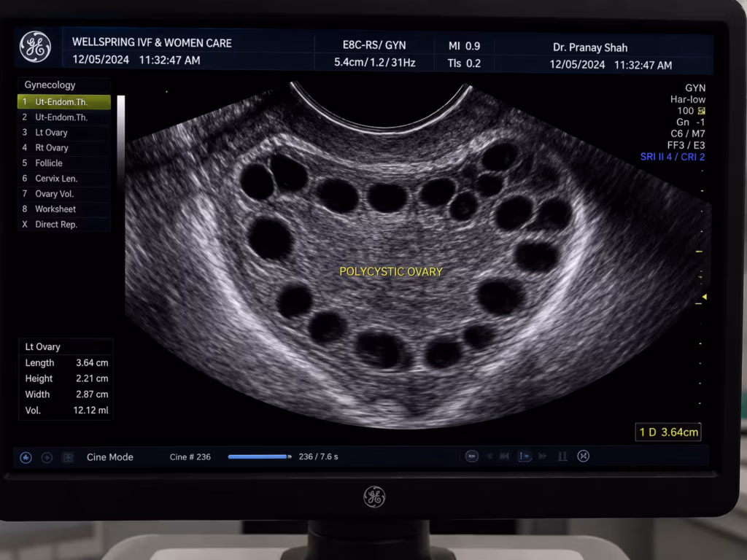This screenshot has height=560, width=747.
Task: Click the POLYCYSTIC OVARY annotation text
Action: click(391, 272)
